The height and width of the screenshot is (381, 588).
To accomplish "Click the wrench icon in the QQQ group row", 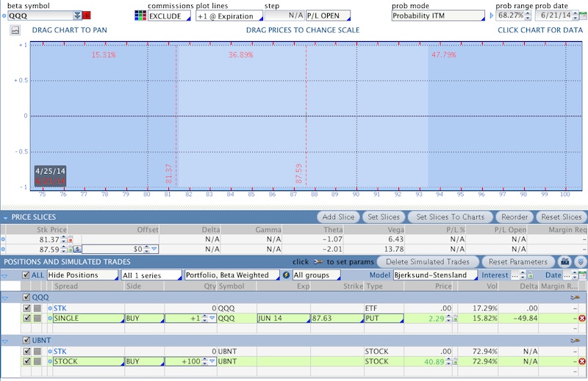I will point(575,297).
